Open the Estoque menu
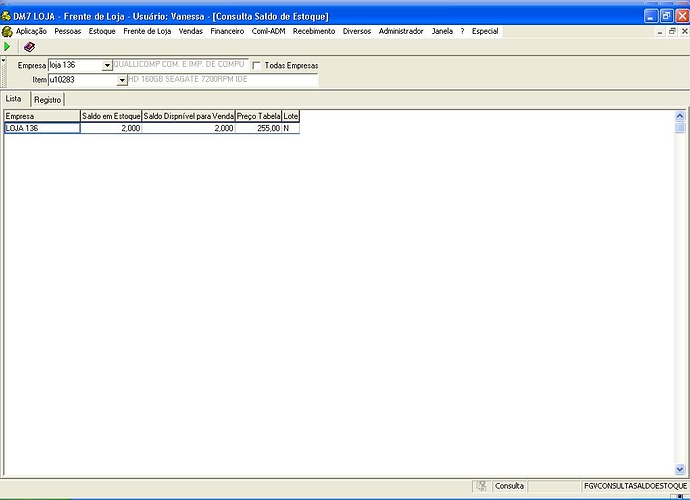690x500 pixels. click(102, 31)
